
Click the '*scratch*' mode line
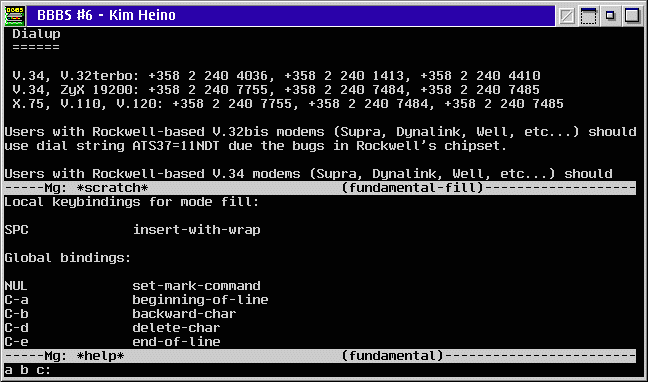tap(320, 188)
